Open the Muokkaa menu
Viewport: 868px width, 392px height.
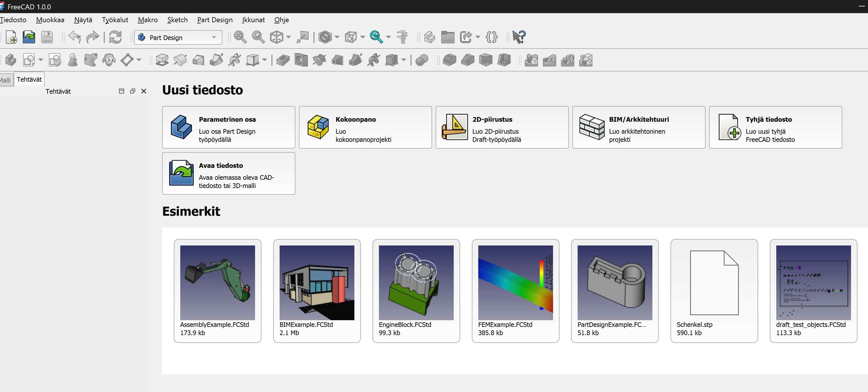(50, 20)
